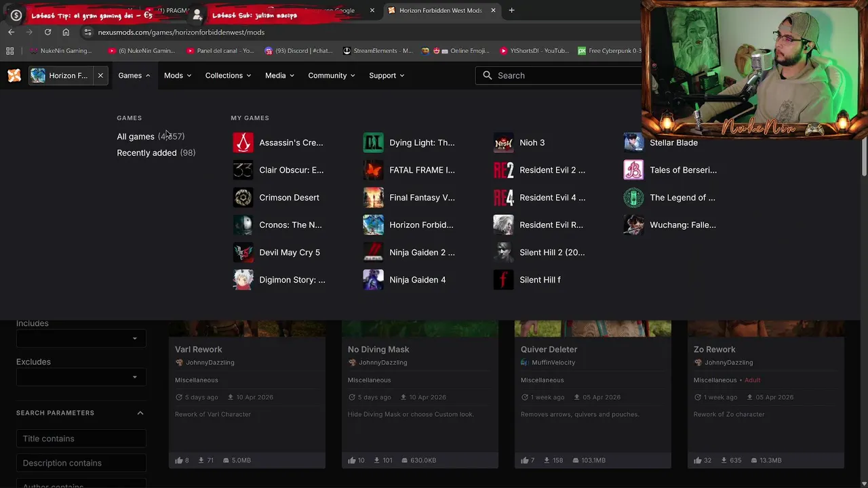Switch to the Horizon Forbidden West Mods tab
Viewport: 868px width, 488px height.
pyautogui.click(x=441, y=10)
